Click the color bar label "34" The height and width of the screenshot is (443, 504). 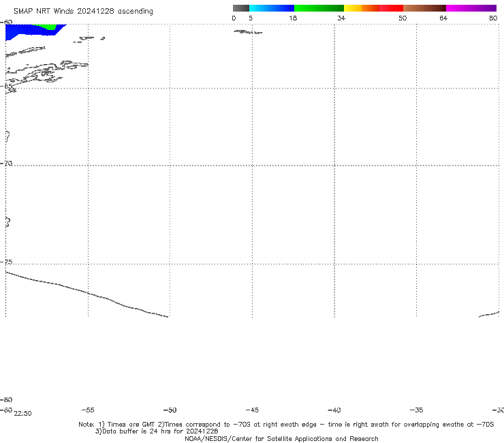click(x=341, y=18)
